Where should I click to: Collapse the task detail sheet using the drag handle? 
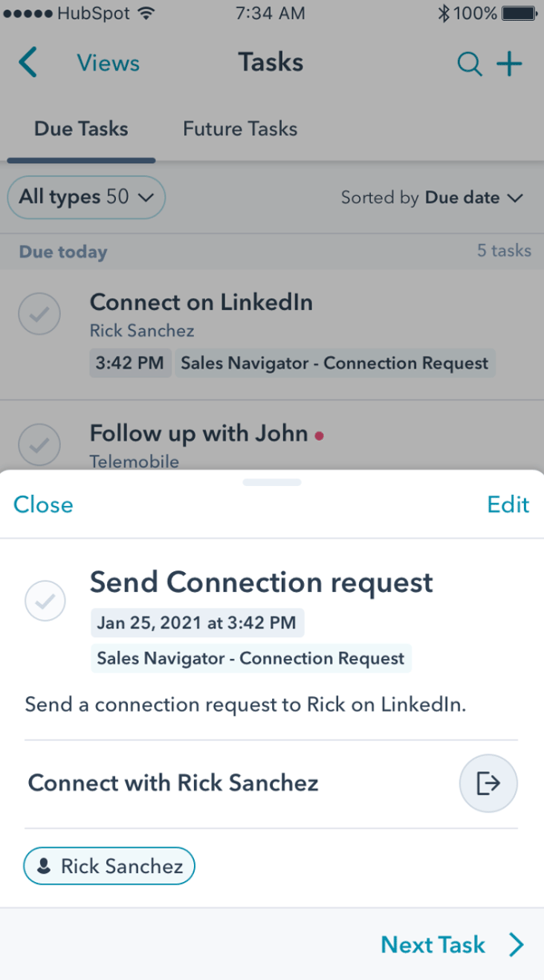tap(271, 482)
